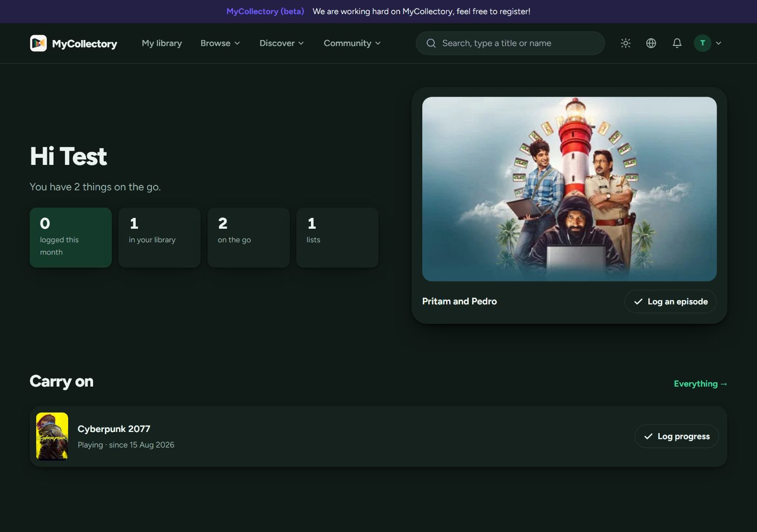This screenshot has width=757, height=532.
Task: Expand the Browse menu
Action: [x=220, y=43]
